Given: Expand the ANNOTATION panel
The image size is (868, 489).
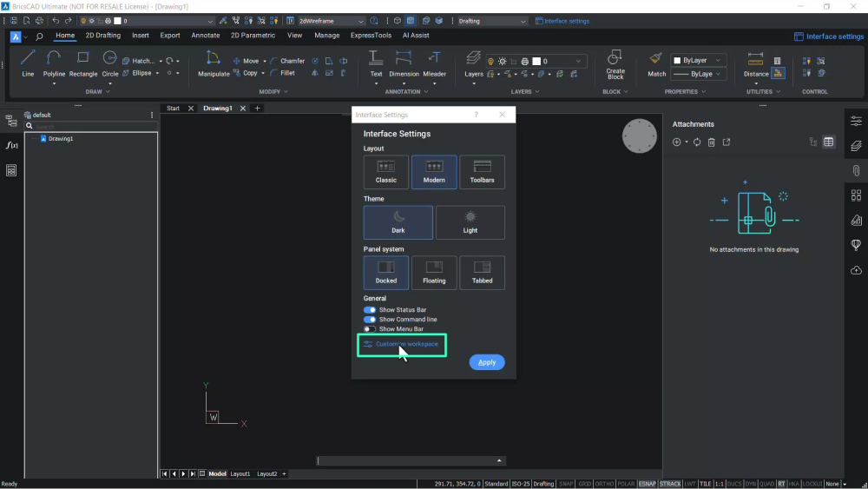Looking at the screenshot, I should click(x=406, y=91).
